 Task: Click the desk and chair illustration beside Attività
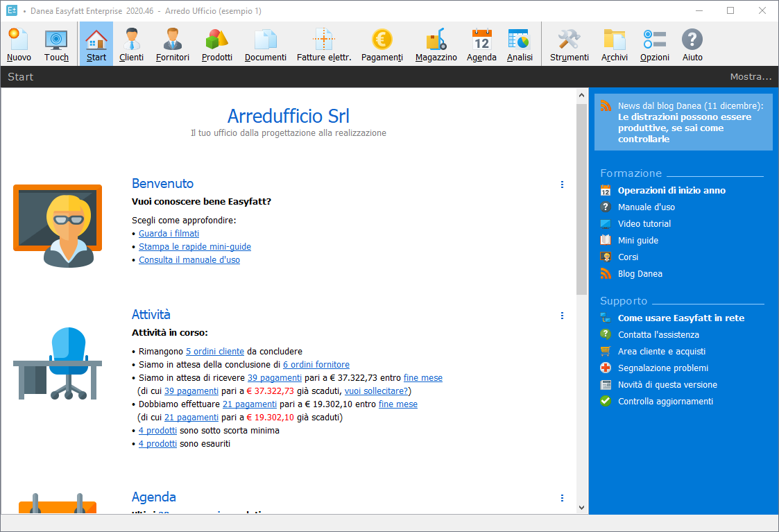click(x=58, y=363)
